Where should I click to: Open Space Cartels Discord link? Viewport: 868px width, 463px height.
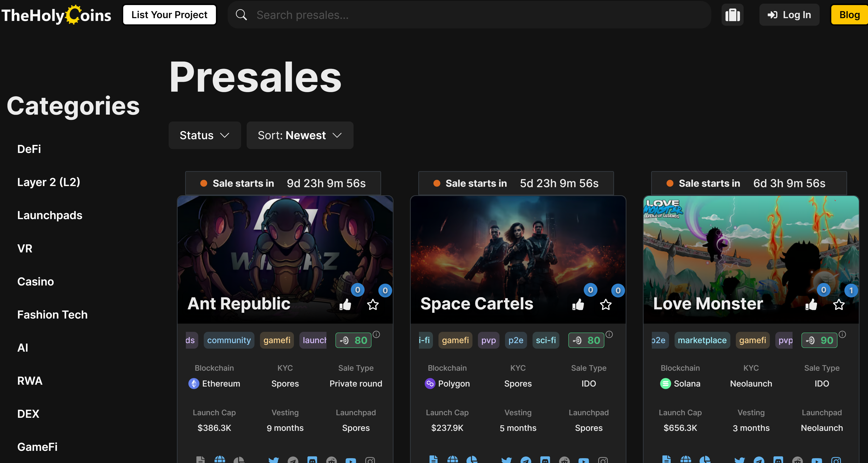tap(545, 460)
